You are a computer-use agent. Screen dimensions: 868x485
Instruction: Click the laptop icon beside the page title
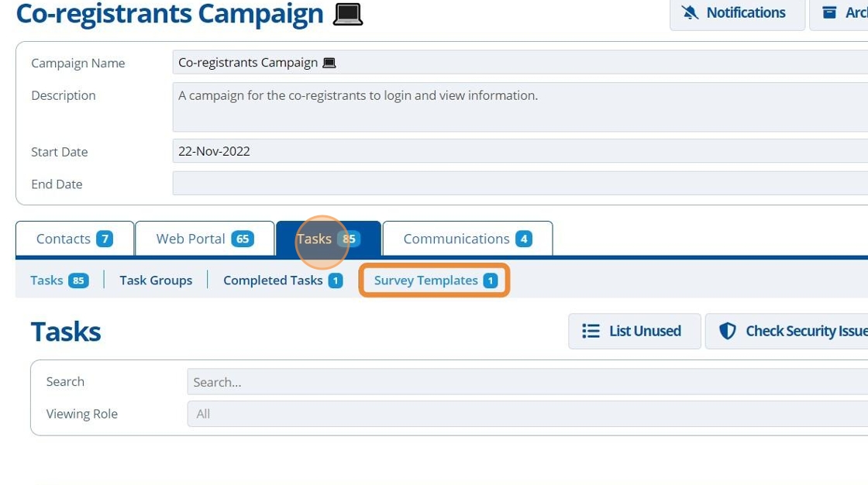pos(348,14)
